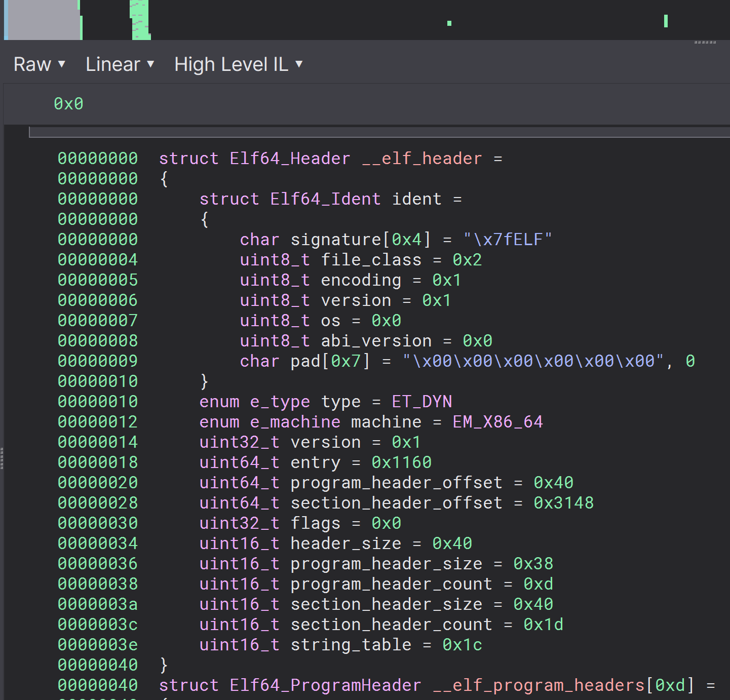
Task: Open the High Level IL dropdown
Action: click(238, 64)
